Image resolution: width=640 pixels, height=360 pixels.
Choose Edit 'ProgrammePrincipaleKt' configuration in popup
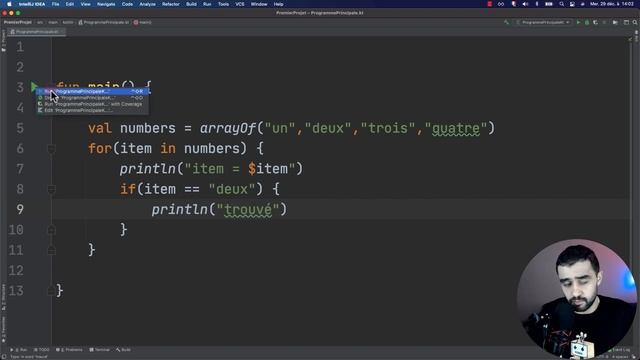click(x=93, y=110)
